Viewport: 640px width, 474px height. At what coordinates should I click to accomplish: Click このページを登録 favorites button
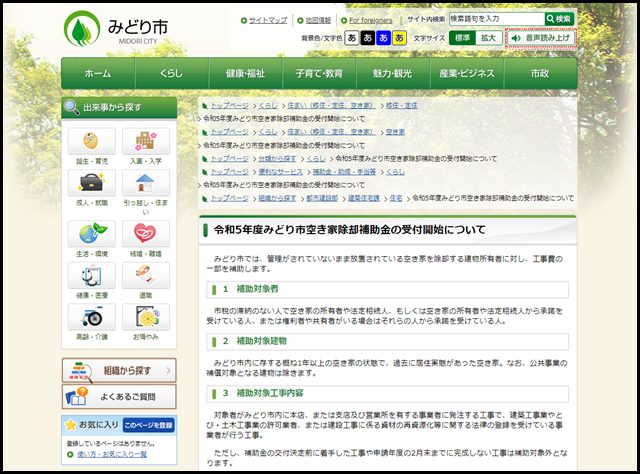[152, 425]
